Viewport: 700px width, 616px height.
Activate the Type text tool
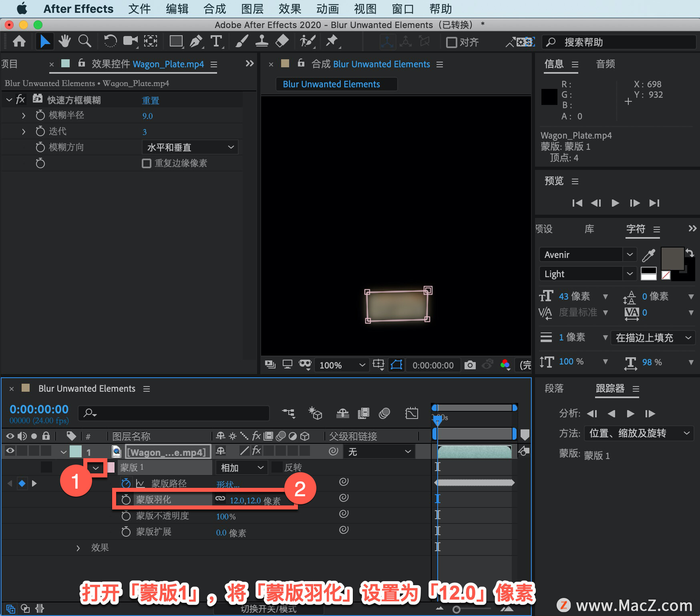216,42
